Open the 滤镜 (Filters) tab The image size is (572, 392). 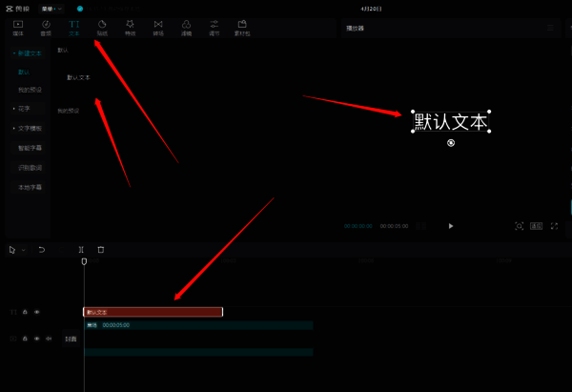[x=187, y=28]
